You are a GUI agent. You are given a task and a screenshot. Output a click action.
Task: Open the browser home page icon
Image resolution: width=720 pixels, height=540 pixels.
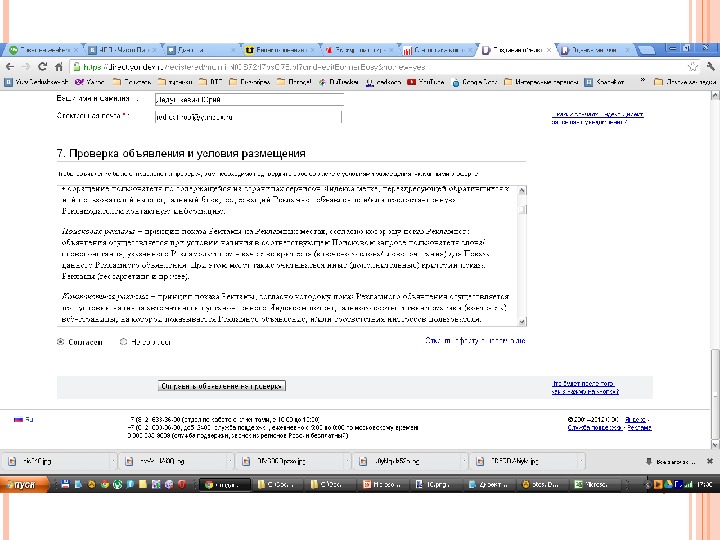(58, 67)
